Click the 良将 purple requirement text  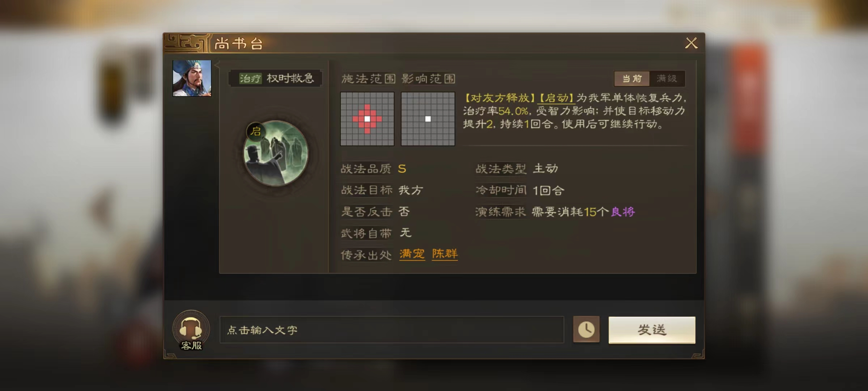pyautogui.click(x=623, y=212)
